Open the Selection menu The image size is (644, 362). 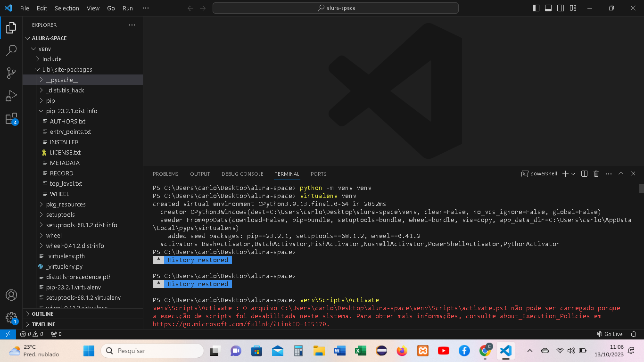tap(67, 8)
